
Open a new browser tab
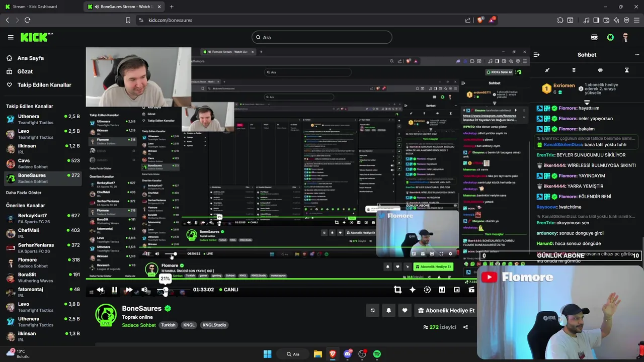click(x=172, y=7)
